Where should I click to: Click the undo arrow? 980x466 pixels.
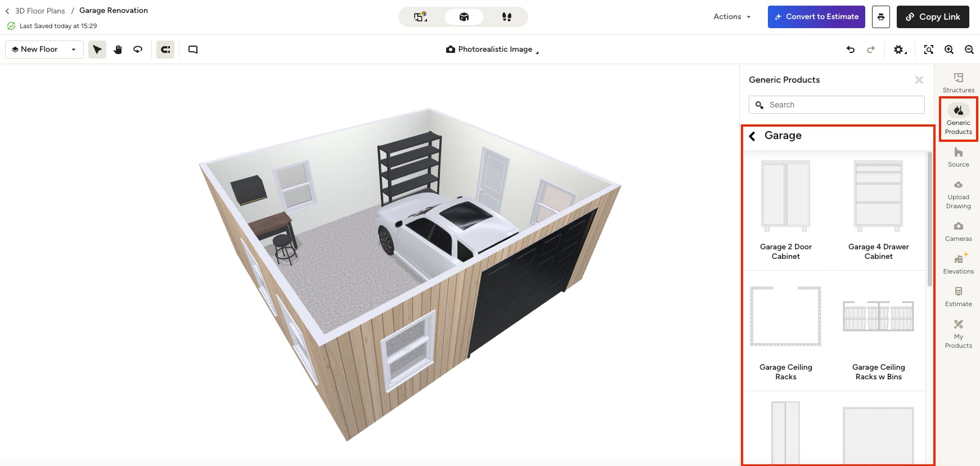pyautogui.click(x=851, y=50)
